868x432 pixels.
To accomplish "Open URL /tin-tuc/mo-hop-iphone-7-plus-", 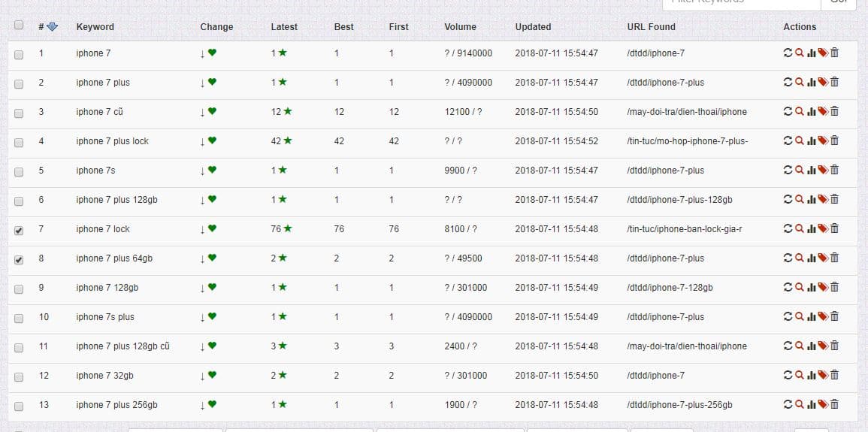I will pyautogui.click(x=688, y=141).
